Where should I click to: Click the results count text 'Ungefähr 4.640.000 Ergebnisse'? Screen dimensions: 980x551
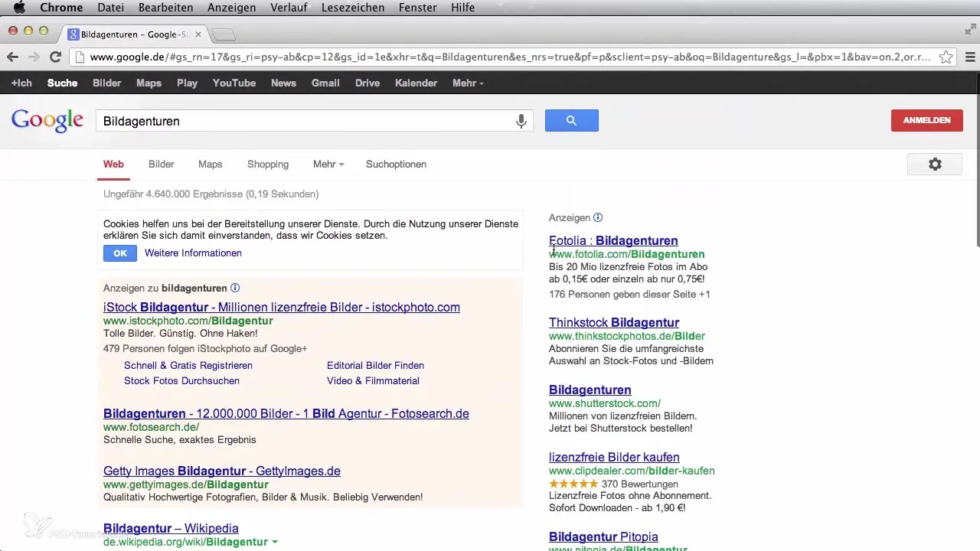(211, 194)
